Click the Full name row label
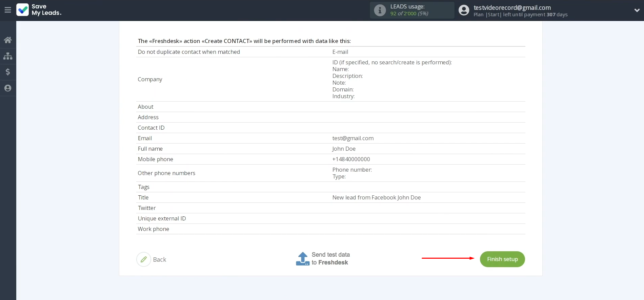The height and width of the screenshot is (300, 644). [150, 149]
